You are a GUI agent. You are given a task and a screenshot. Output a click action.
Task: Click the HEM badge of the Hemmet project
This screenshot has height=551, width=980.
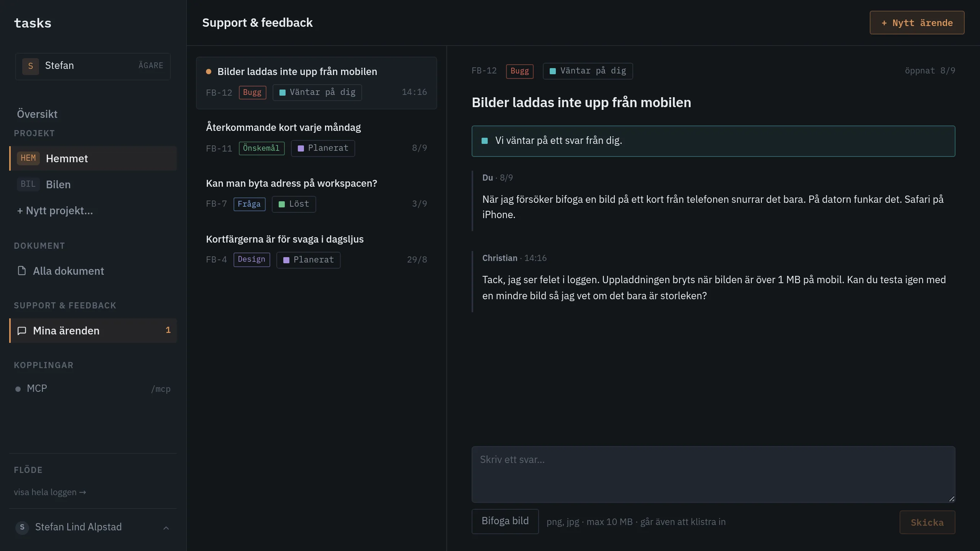(x=28, y=158)
